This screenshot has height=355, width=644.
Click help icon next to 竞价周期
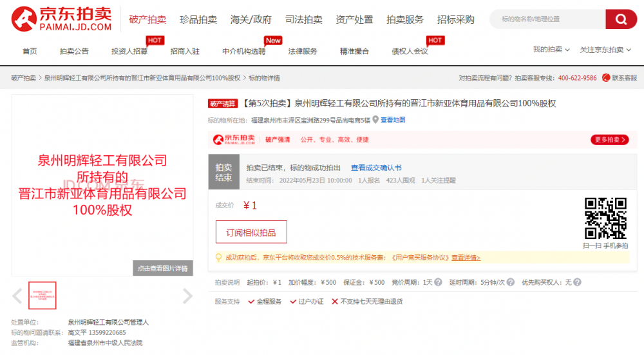438,282
